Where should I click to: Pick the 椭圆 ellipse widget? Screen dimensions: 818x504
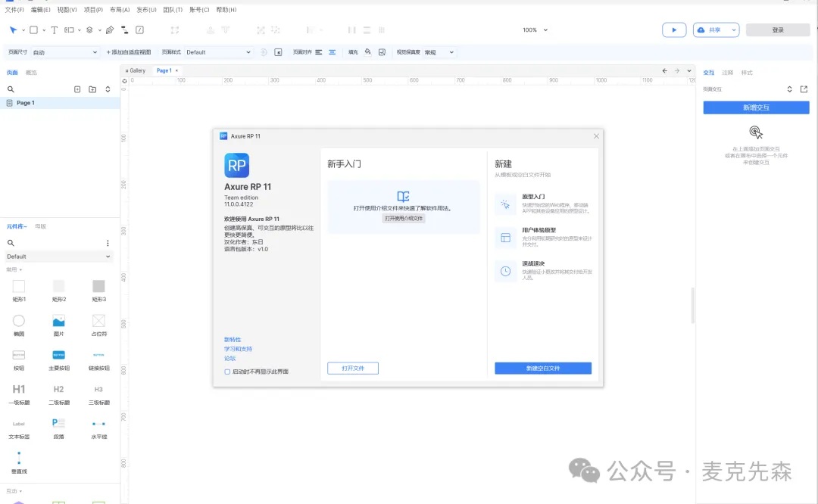click(x=19, y=325)
